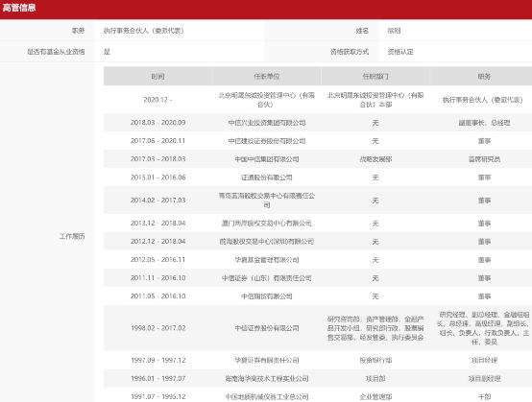Click position '副董事长、总经理'
The height and width of the screenshot is (402, 532).
click(484, 123)
